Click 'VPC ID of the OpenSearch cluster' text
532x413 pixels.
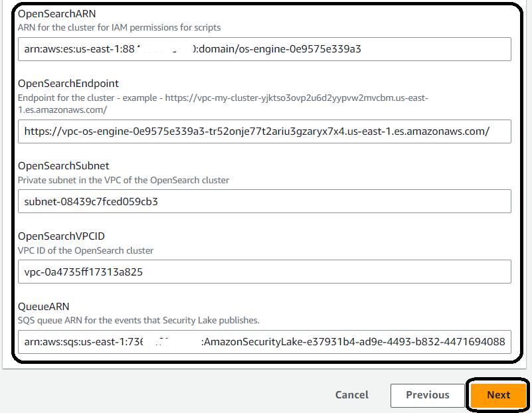(x=86, y=250)
